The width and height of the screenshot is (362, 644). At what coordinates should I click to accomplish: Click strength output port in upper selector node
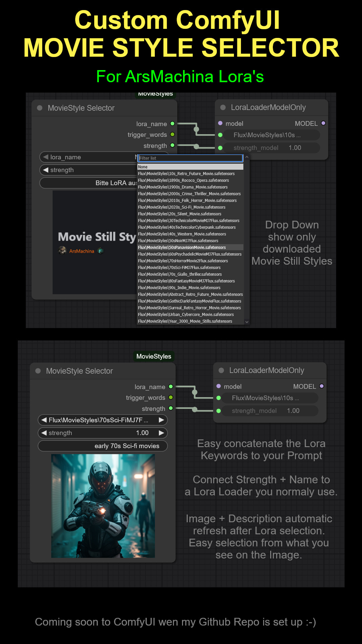(172, 145)
